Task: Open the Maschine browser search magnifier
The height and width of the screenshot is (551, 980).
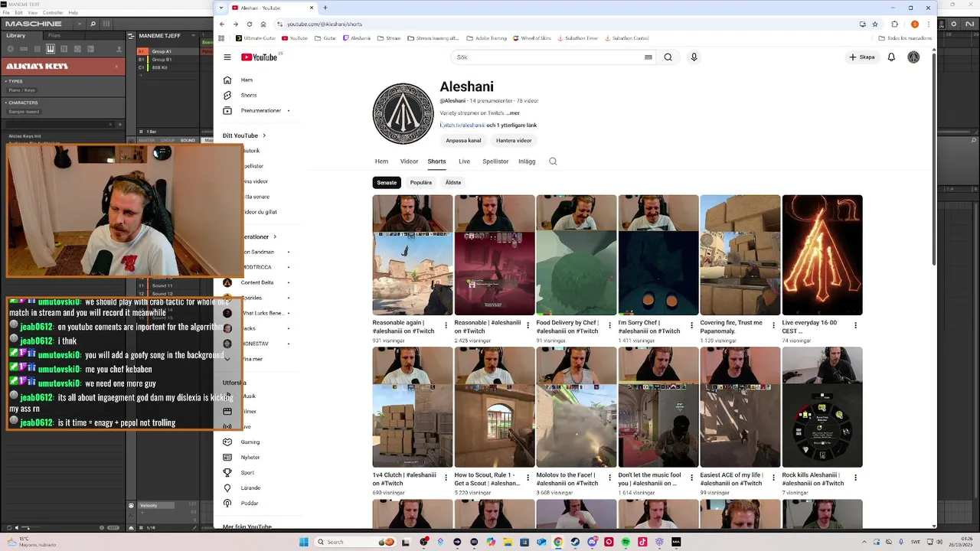Action: tap(93, 24)
